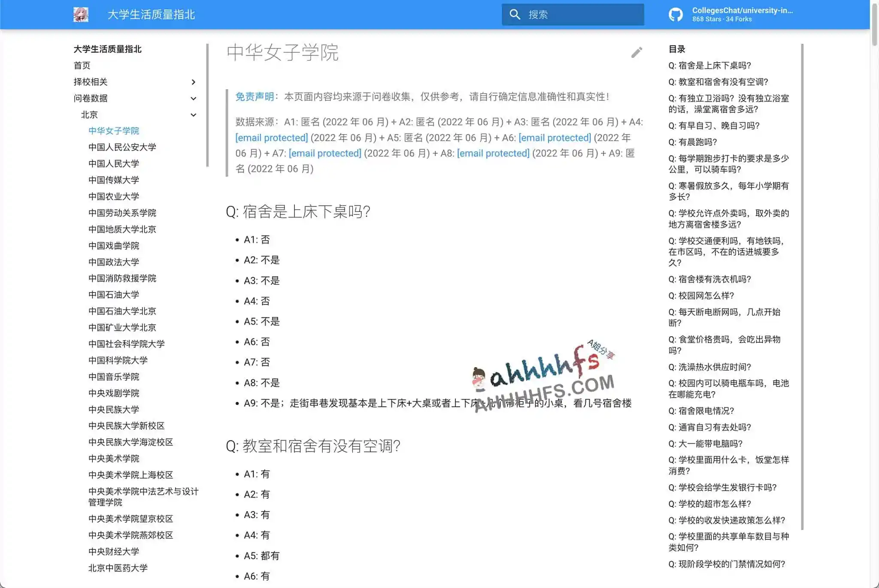
Task: Click the site logo avatar in the header
Action: (x=82, y=14)
